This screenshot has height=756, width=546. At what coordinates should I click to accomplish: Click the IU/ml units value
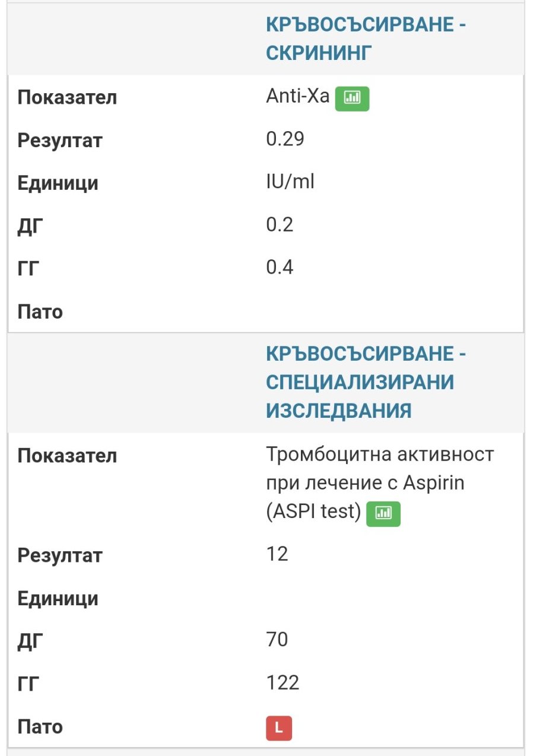(290, 182)
